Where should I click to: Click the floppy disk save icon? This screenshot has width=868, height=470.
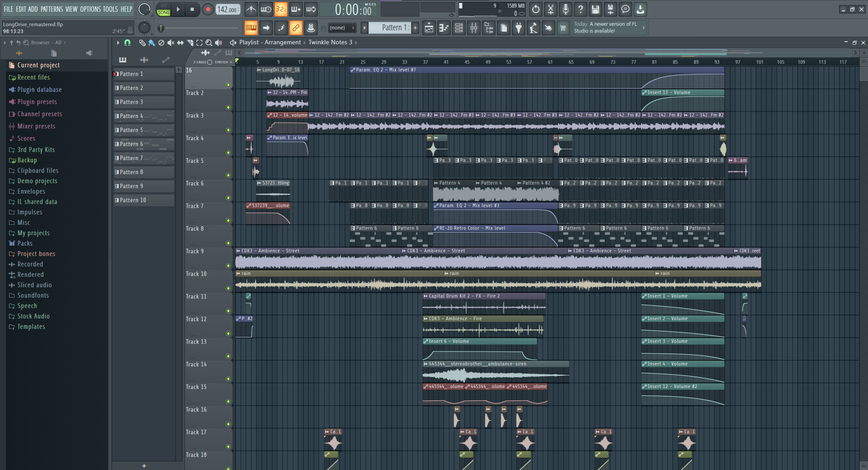595,9
